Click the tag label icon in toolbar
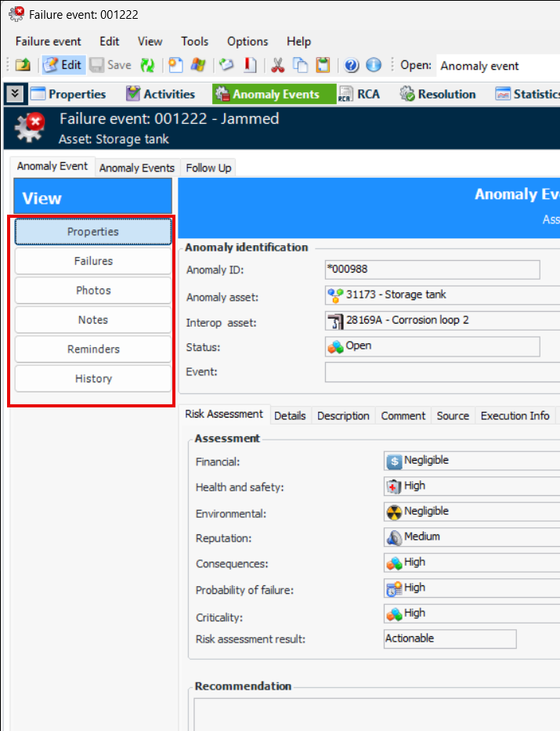 point(227,65)
